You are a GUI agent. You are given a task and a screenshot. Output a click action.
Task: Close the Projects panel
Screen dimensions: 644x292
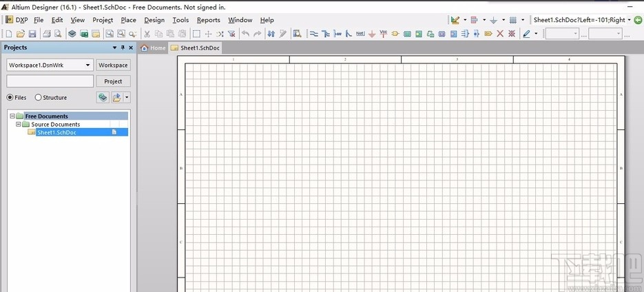point(131,48)
